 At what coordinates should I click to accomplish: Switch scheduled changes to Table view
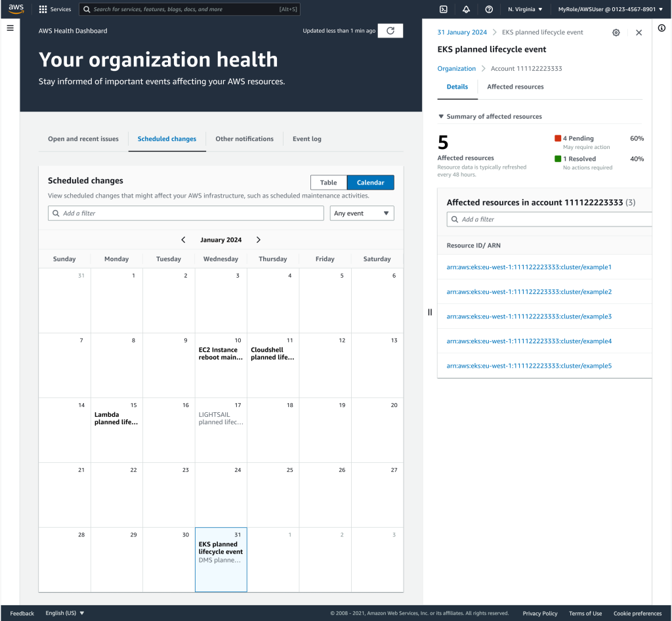click(329, 182)
